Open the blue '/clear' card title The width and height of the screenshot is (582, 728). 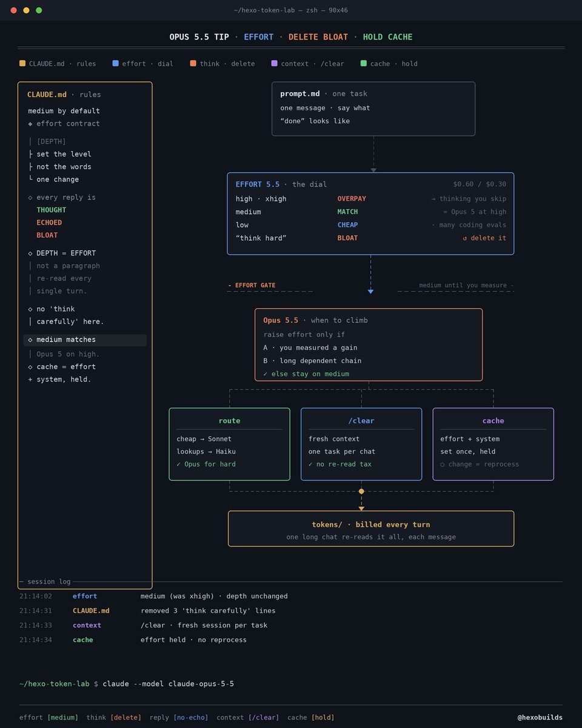361,421
